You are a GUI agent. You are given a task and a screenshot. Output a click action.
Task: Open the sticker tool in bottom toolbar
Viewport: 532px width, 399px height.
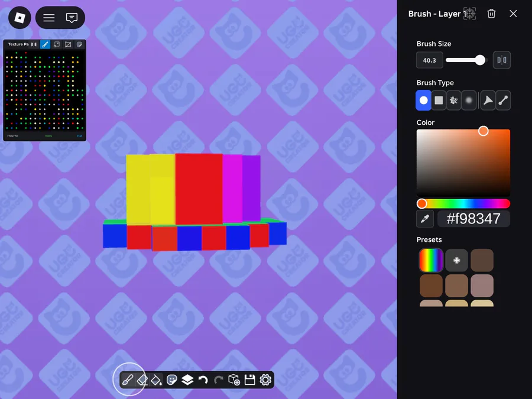click(x=172, y=379)
